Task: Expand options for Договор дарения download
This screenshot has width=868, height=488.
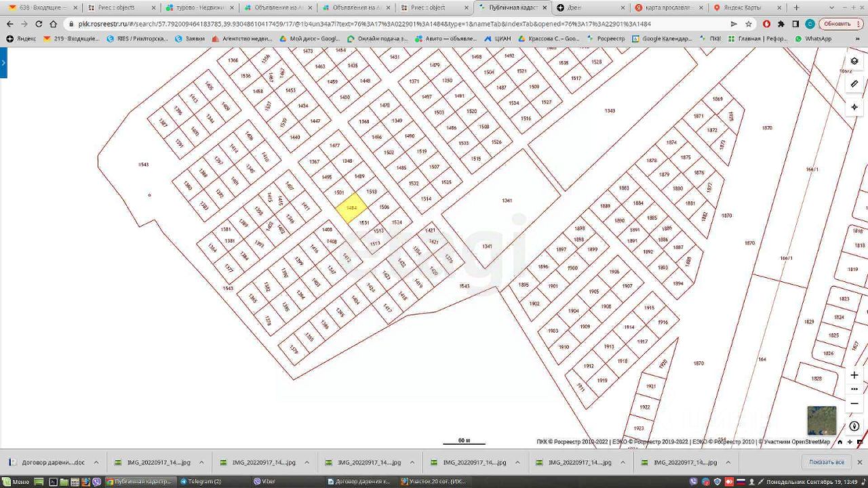Action: tap(96, 462)
